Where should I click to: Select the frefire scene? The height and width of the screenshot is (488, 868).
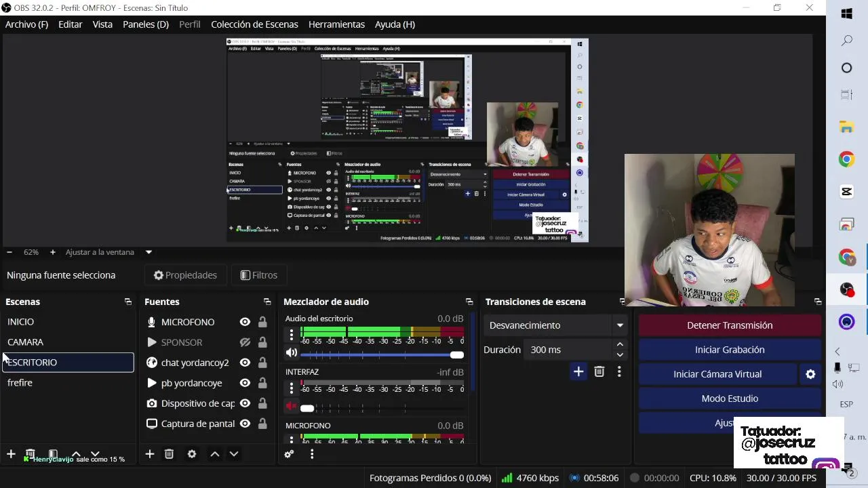68,383
